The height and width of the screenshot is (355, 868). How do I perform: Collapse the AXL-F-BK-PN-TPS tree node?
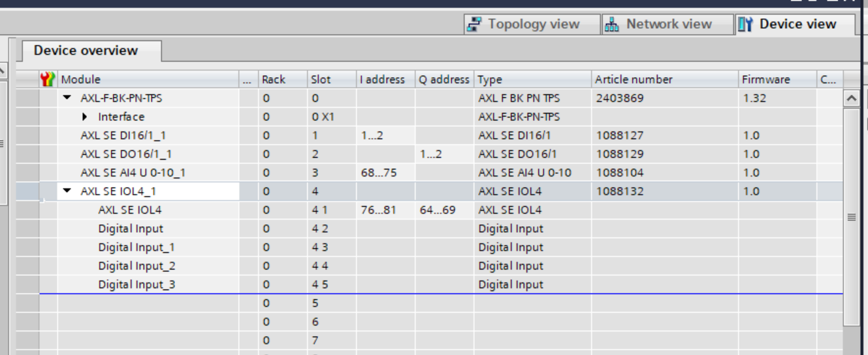[x=67, y=98]
